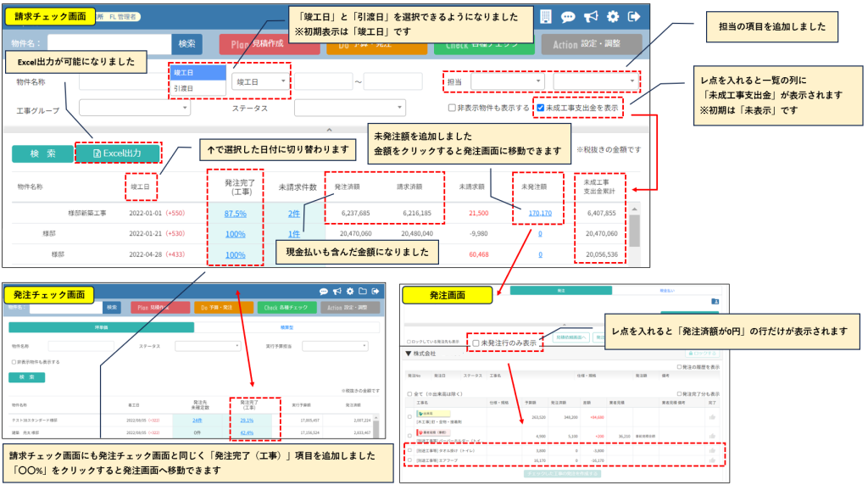Open the chat bubble icon in the 請求チェック画面 header
Viewport: 868px width, 485px height.
[x=568, y=17]
